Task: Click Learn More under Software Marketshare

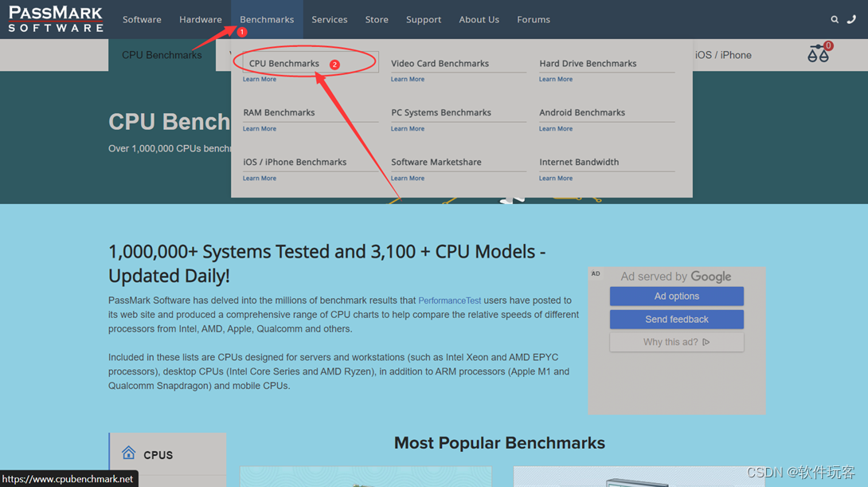Action: point(408,179)
